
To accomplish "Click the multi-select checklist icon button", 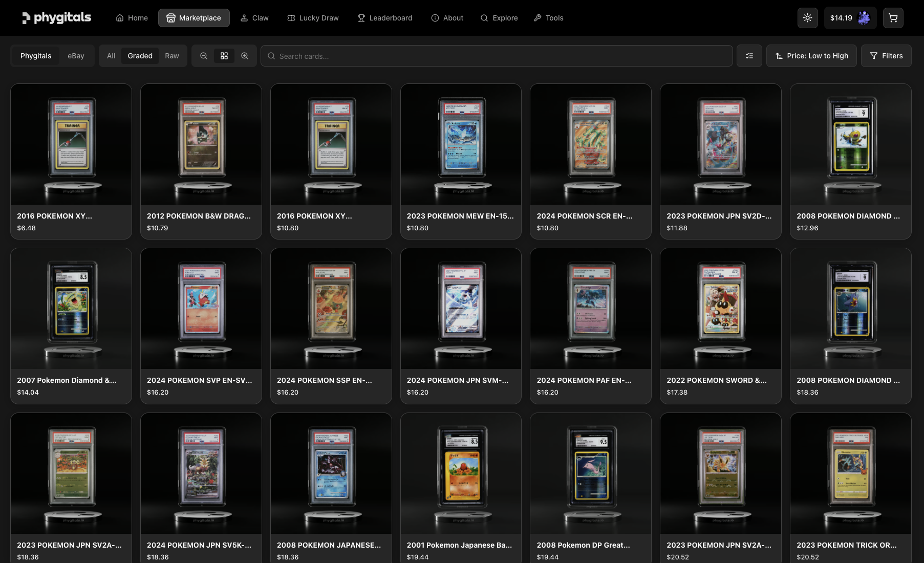I will 749,56.
